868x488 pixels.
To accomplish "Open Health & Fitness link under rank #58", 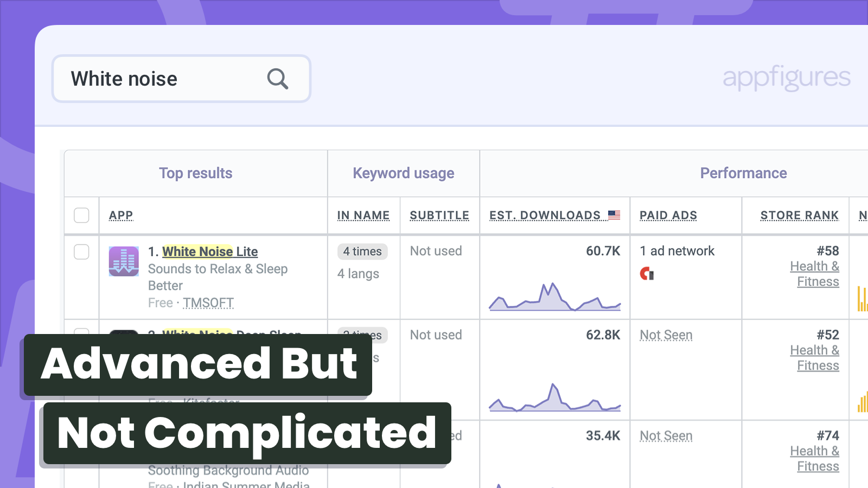I will click(x=815, y=274).
